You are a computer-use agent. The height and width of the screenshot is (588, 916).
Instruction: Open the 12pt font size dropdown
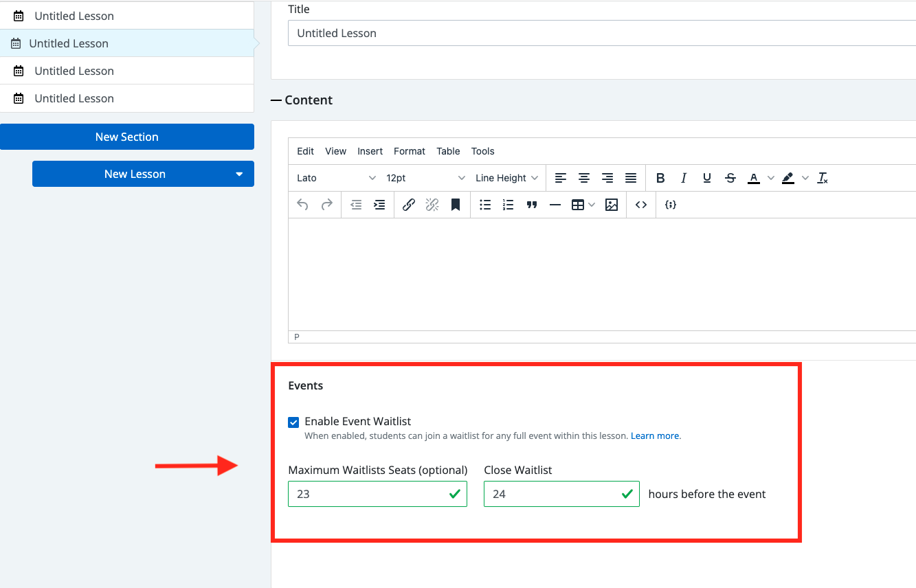tap(425, 178)
